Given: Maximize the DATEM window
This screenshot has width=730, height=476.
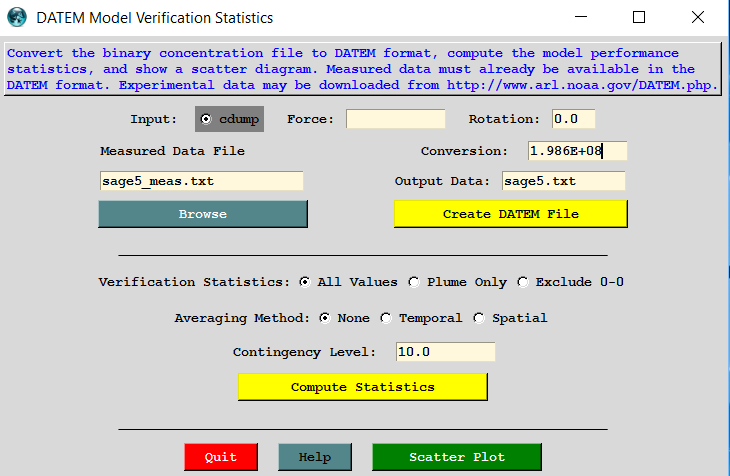Looking at the screenshot, I should (x=639, y=17).
